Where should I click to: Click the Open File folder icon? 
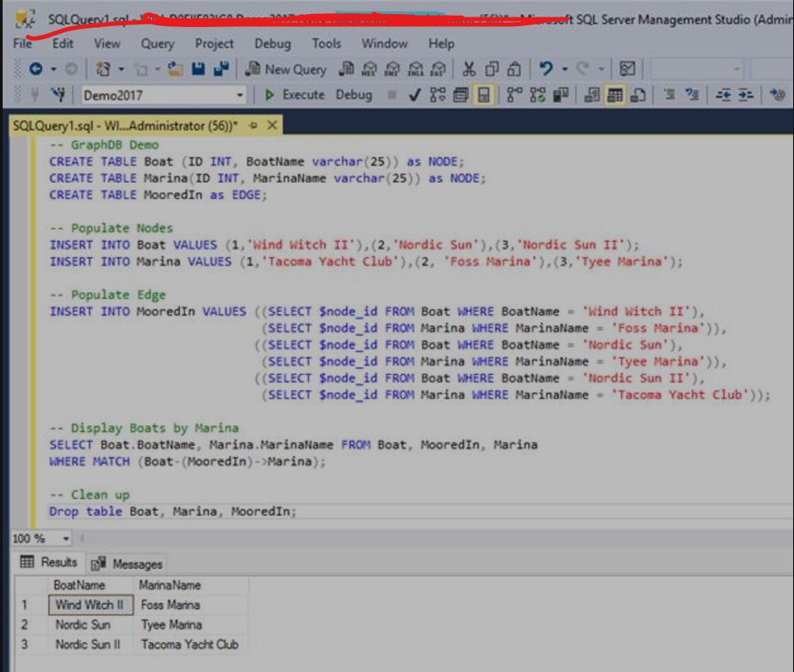click(176, 68)
